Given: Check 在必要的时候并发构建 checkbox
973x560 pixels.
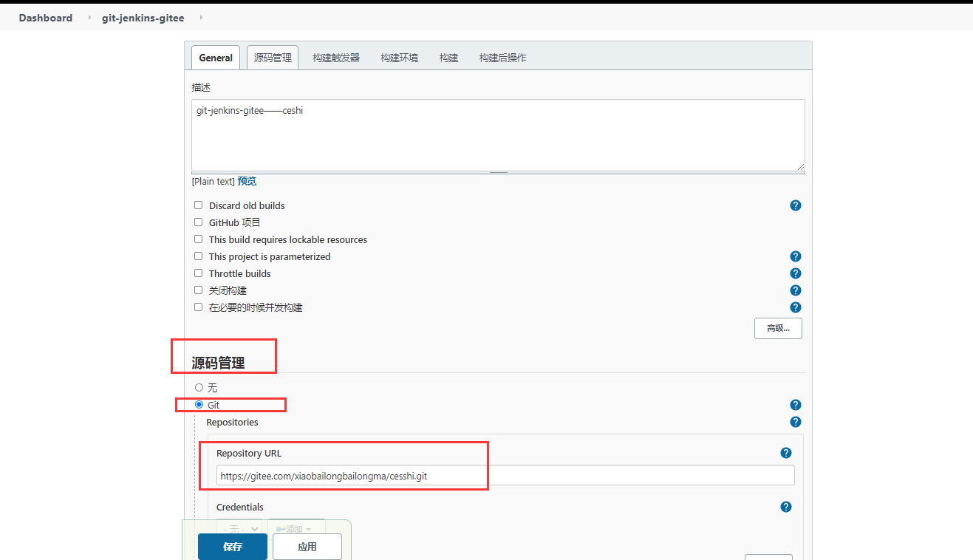Looking at the screenshot, I should [x=198, y=307].
